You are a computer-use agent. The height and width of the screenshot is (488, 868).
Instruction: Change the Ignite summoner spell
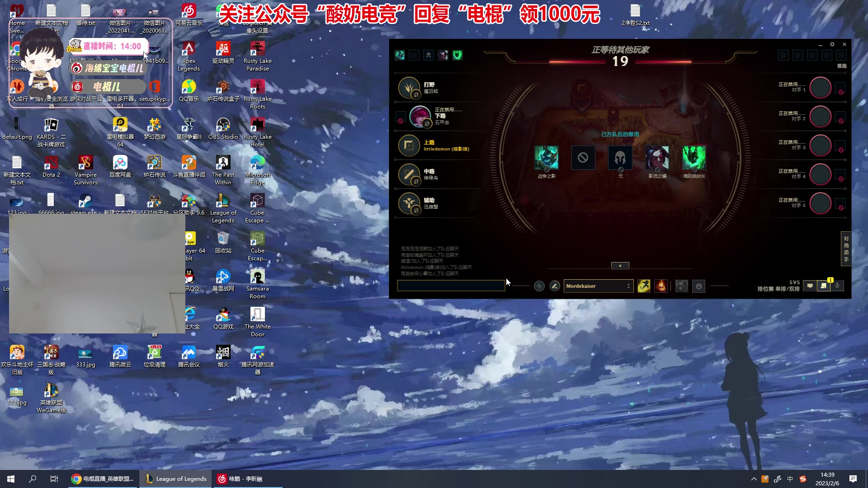[x=661, y=286]
